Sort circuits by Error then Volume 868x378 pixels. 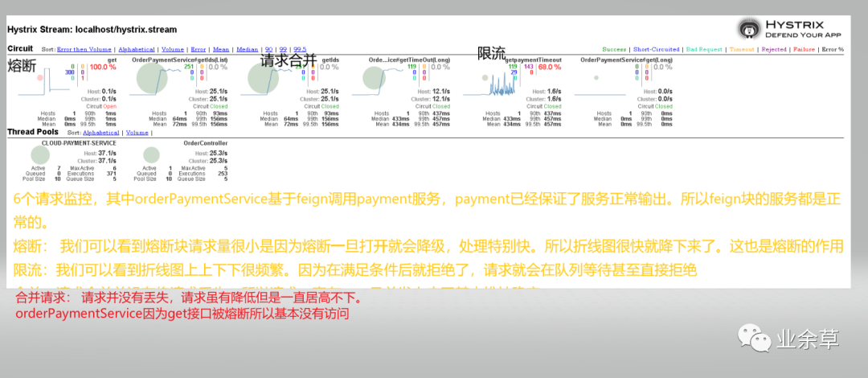pyautogui.click(x=84, y=49)
